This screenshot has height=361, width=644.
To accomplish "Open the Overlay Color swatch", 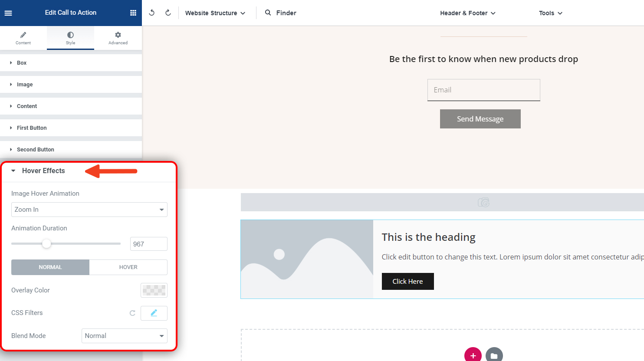I will click(154, 290).
